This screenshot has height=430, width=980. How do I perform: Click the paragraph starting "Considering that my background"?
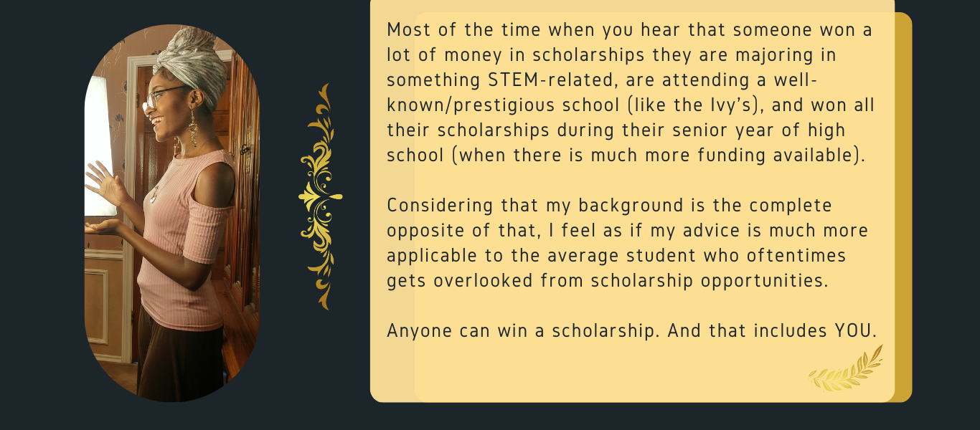coord(628,243)
